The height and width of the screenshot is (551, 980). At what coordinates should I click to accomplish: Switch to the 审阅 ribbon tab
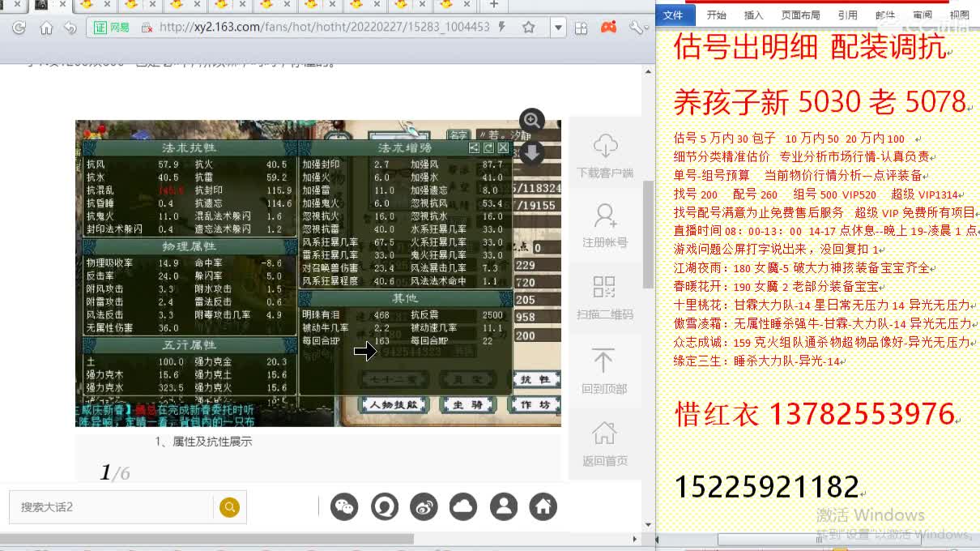coord(922,15)
